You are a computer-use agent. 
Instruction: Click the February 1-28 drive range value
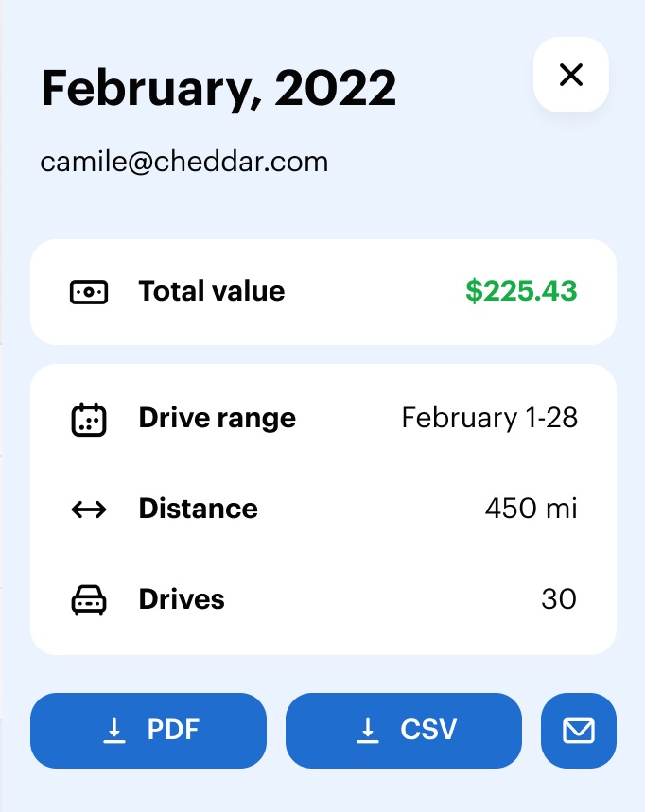pos(490,418)
